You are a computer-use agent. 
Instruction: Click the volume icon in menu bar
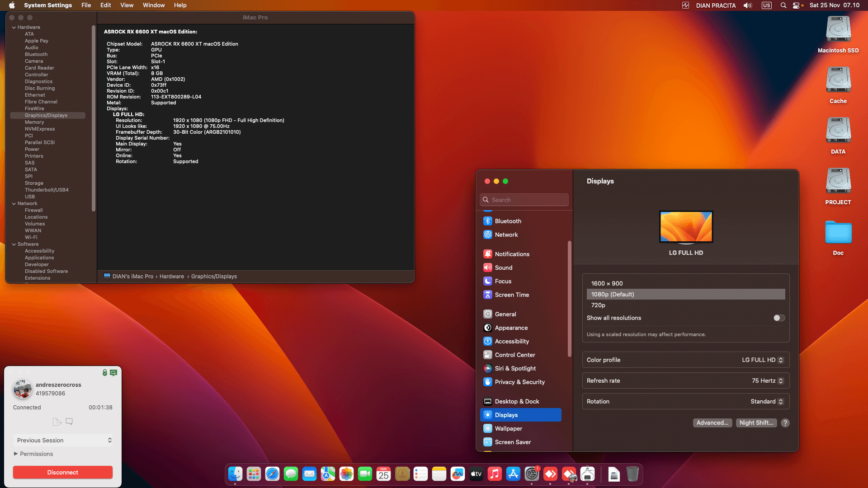point(748,5)
